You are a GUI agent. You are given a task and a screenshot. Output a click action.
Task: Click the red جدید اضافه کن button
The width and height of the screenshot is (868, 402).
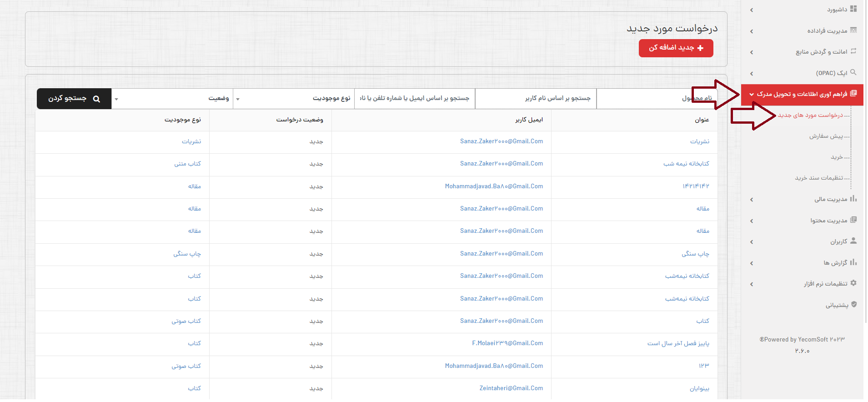point(676,48)
